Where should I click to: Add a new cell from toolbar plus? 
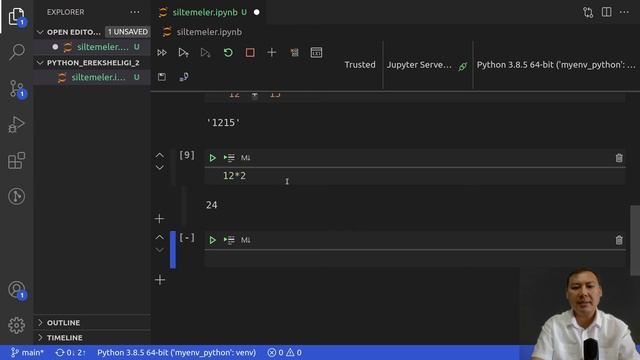(x=271, y=53)
